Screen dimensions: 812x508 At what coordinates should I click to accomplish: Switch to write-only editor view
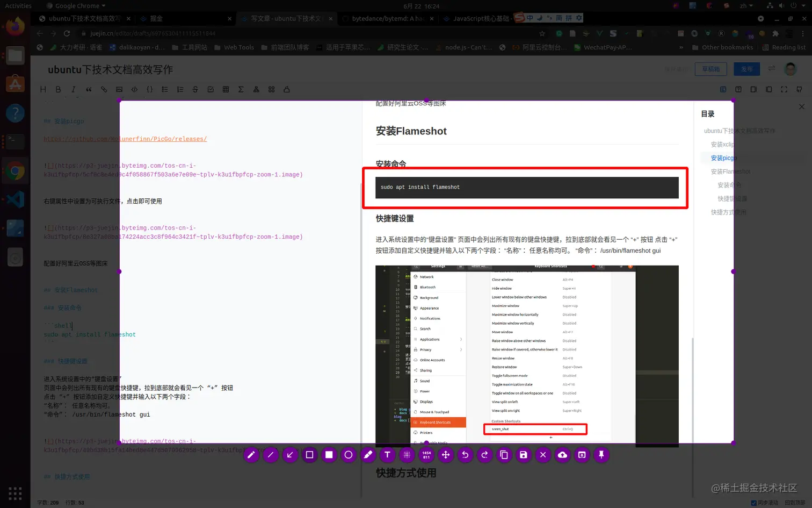(753, 89)
